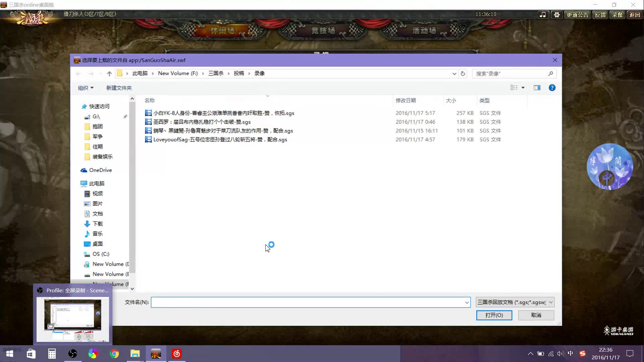Viewport: 644px width, 362px height.
Task: Select file LoveyouofSag replay
Action: point(216,139)
